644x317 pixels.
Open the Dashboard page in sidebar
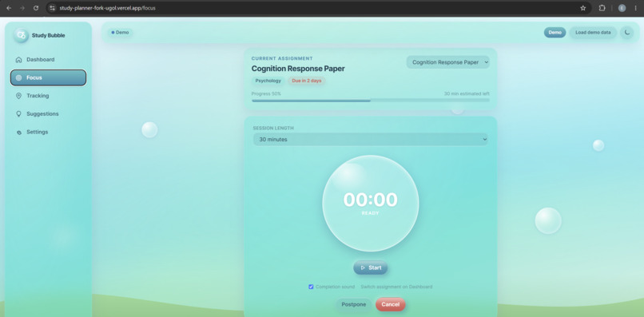point(48,60)
